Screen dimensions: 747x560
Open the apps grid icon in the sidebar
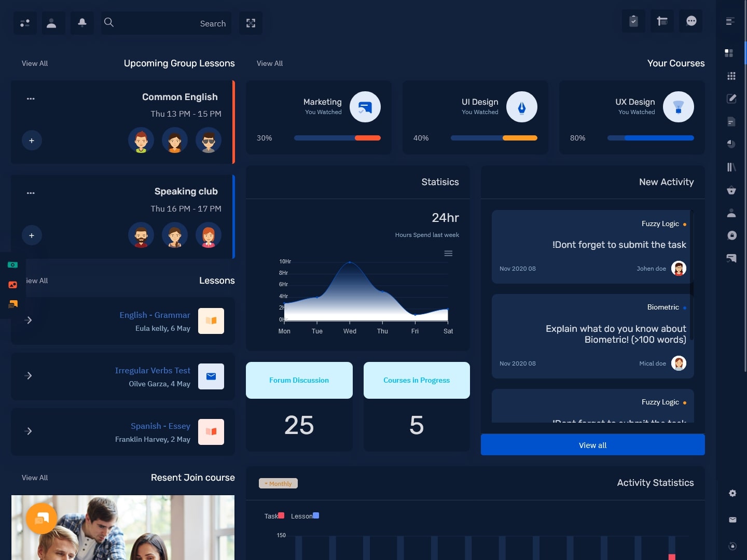[x=731, y=76]
